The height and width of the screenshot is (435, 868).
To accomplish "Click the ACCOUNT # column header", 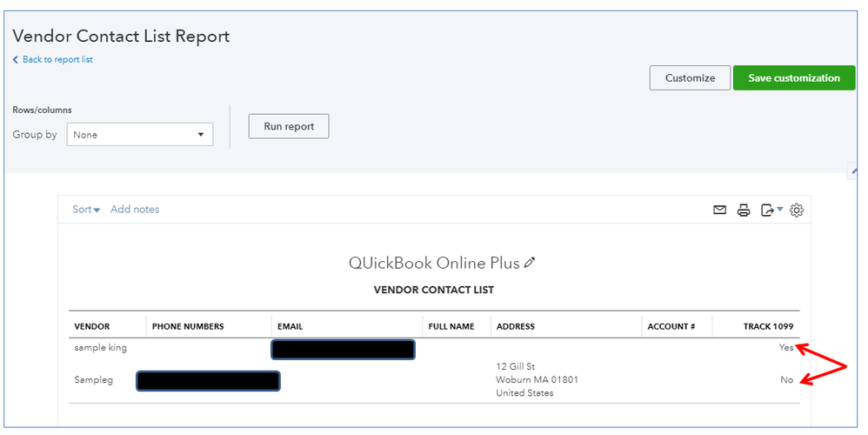I will click(x=671, y=326).
